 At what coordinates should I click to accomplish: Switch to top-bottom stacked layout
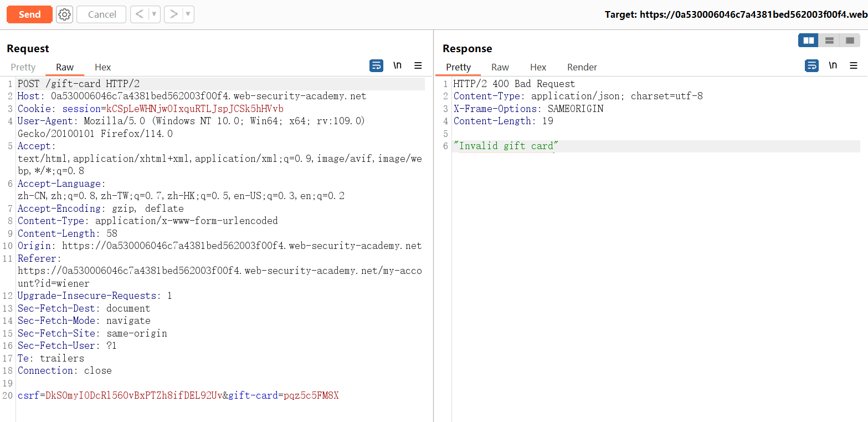tap(829, 40)
